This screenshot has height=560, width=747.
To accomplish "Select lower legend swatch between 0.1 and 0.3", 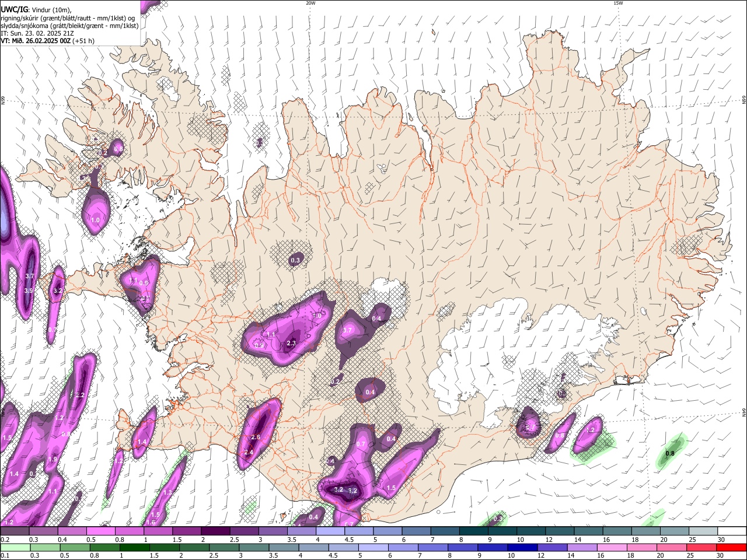I will tap(15, 547).
